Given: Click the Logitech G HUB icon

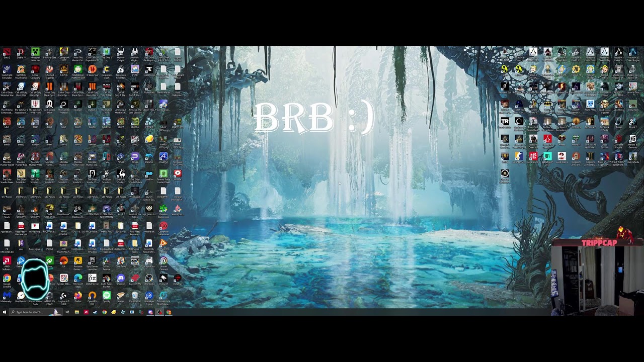Looking at the screenshot, I should point(63,297).
